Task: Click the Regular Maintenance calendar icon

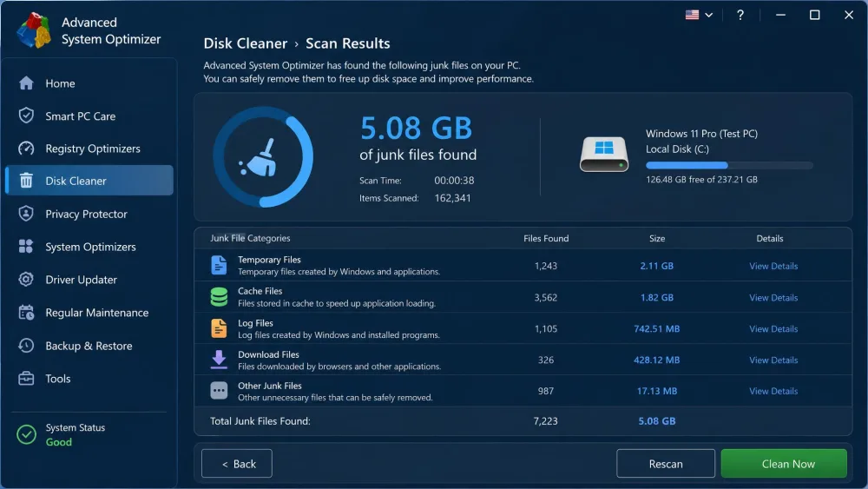Action: tap(26, 313)
